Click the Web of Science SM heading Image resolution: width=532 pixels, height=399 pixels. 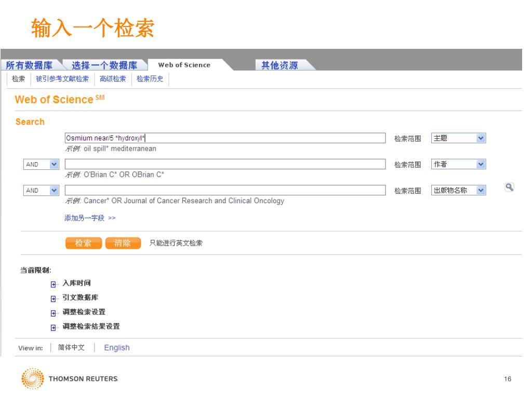click(x=60, y=99)
